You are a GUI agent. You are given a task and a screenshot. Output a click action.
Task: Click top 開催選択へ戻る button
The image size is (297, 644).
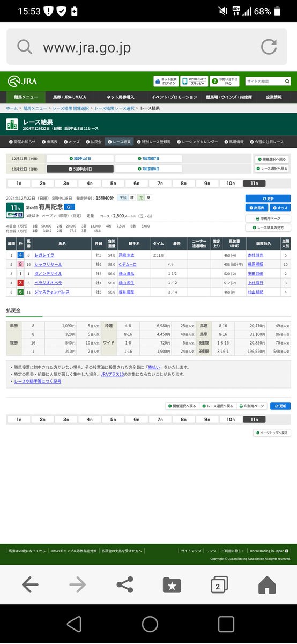coord(272,160)
